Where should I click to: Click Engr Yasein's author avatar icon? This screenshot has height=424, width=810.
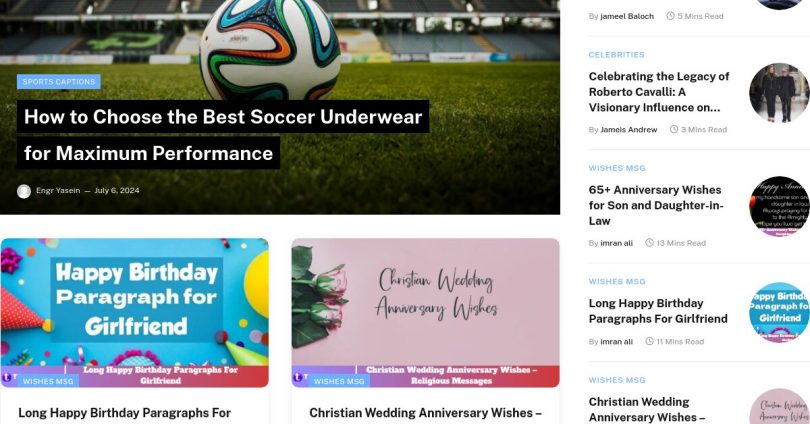pyautogui.click(x=24, y=191)
